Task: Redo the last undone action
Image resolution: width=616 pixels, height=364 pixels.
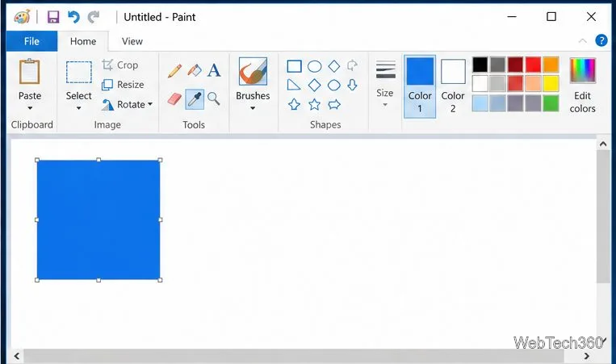Action: (93, 17)
